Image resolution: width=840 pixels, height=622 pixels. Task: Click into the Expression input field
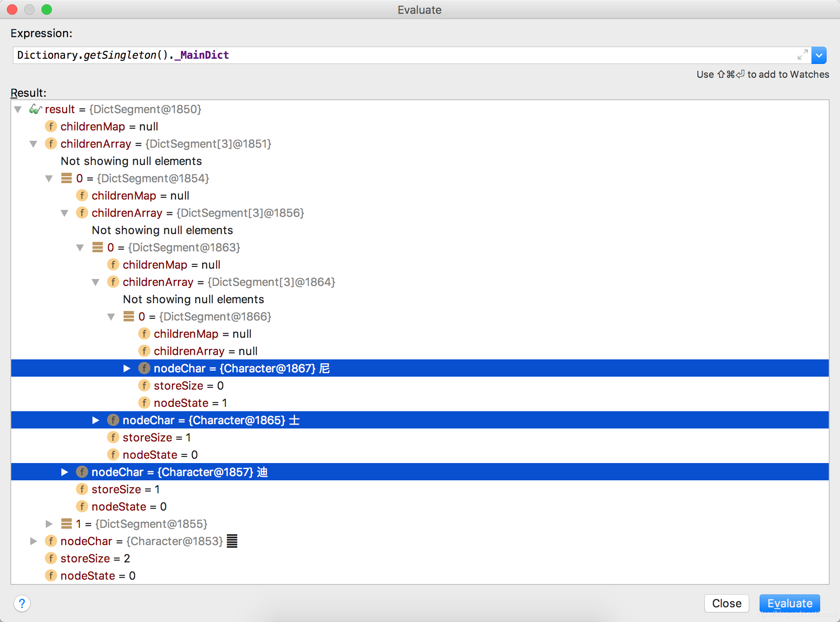pos(389,55)
